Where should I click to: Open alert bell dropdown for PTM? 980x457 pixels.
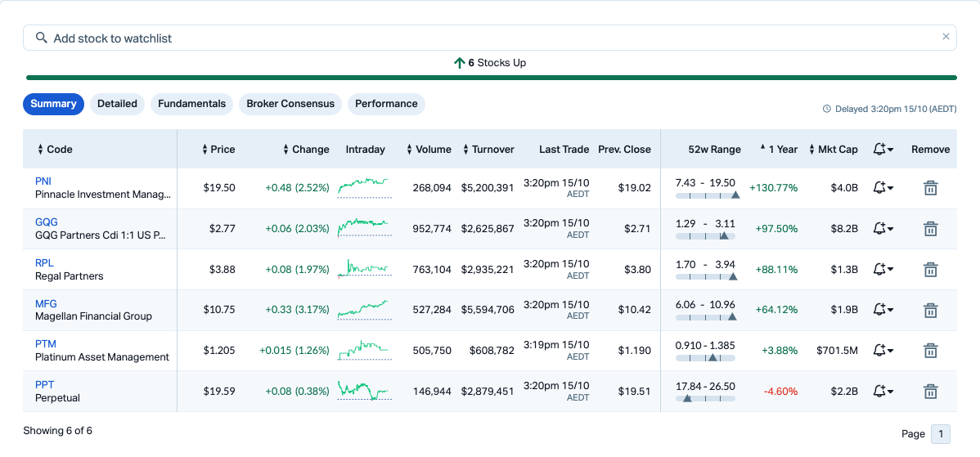[x=883, y=351]
